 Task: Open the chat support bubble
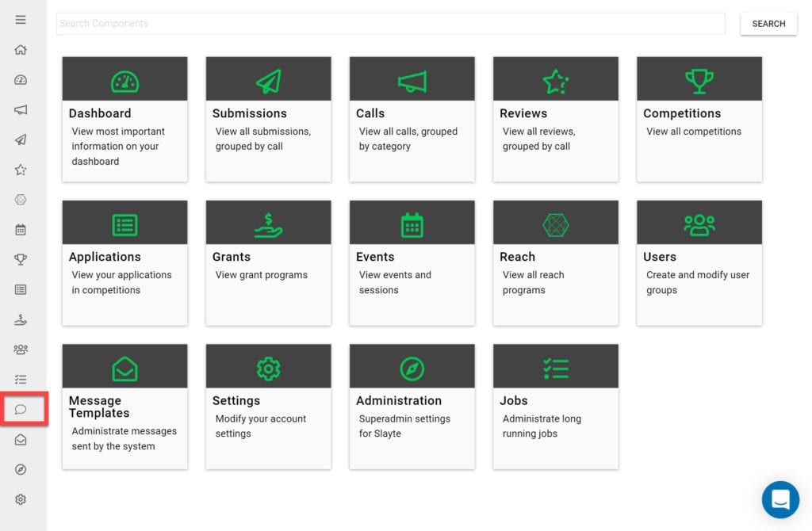pos(780,499)
